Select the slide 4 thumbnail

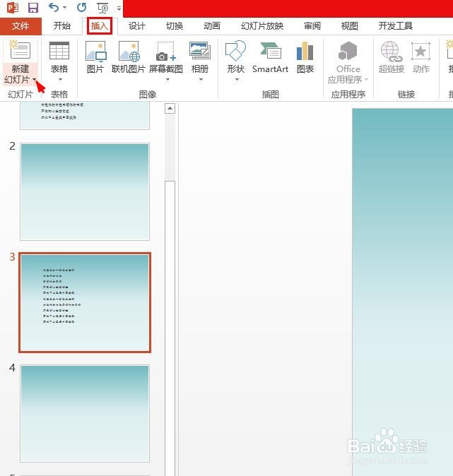point(85,413)
